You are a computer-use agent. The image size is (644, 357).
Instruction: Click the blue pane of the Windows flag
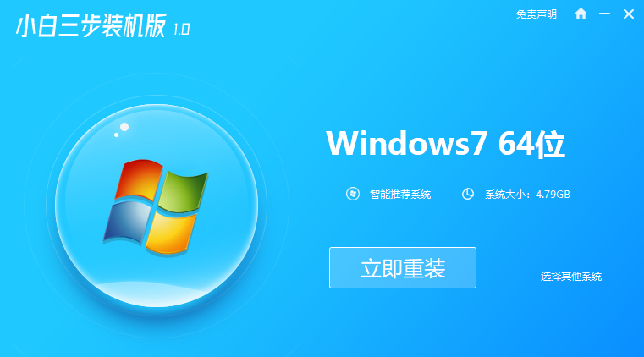tap(127, 220)
